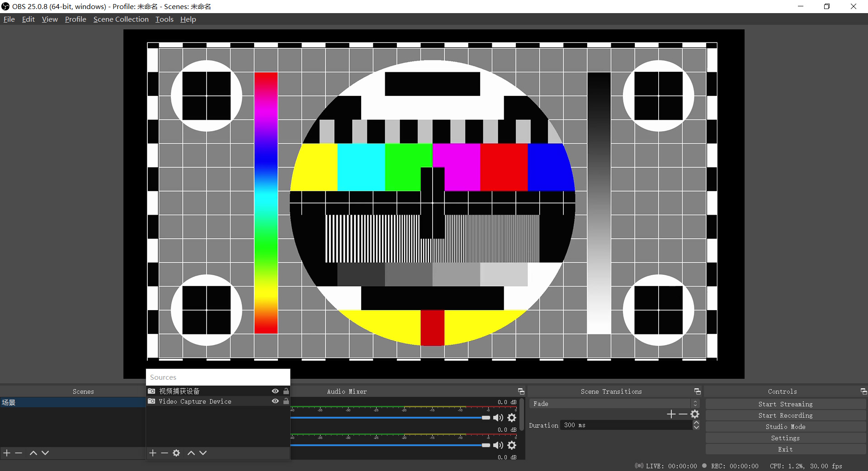The image size is (868, 471).
Task: Move selected scene down in list
Action: click(x=45, y=453)
